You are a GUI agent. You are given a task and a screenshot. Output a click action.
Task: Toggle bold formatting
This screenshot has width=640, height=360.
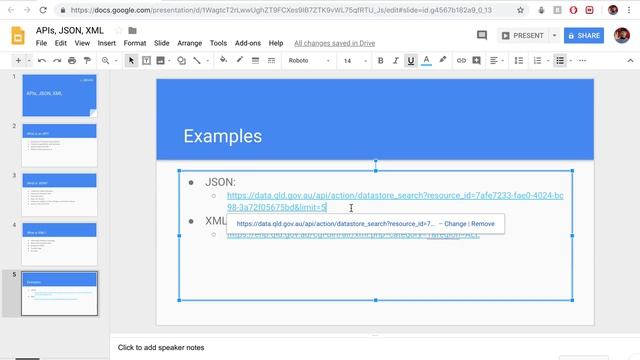pos(380,61)
